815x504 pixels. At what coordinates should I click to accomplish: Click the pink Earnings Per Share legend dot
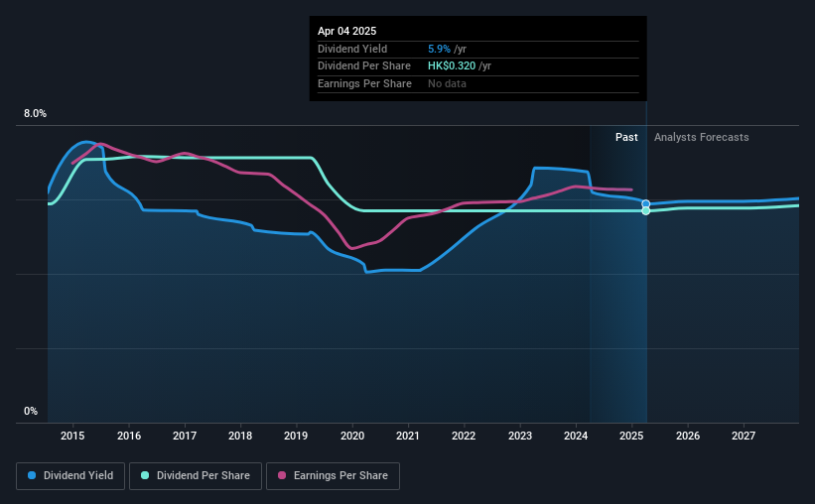[282, 475]
